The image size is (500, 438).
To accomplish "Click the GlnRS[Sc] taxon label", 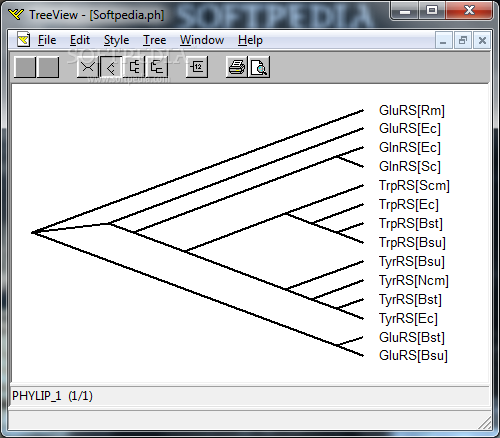I will click(x=410, y=166).
